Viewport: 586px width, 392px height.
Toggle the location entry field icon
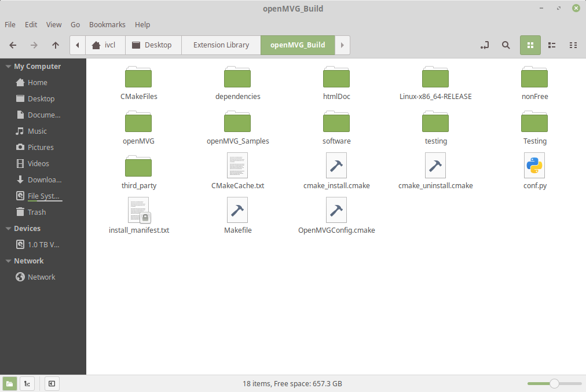click(484, 45)
